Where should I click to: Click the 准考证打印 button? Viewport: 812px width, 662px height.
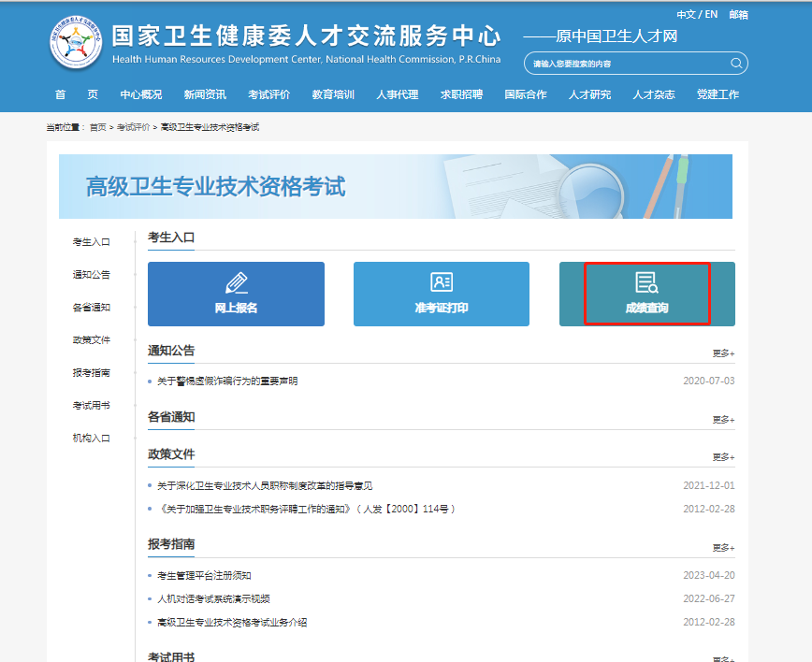[x=442, y=294]
